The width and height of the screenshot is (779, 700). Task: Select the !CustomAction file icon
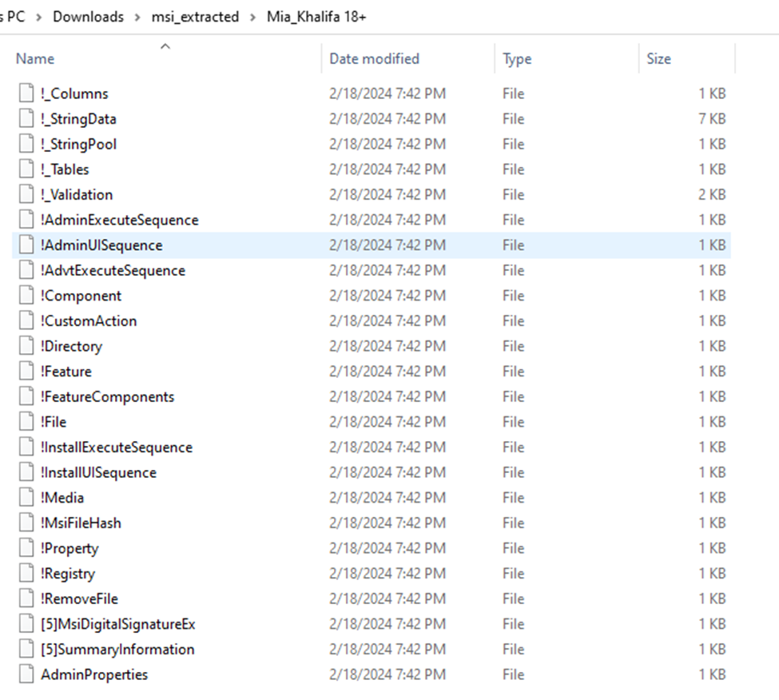pos(28,321)
